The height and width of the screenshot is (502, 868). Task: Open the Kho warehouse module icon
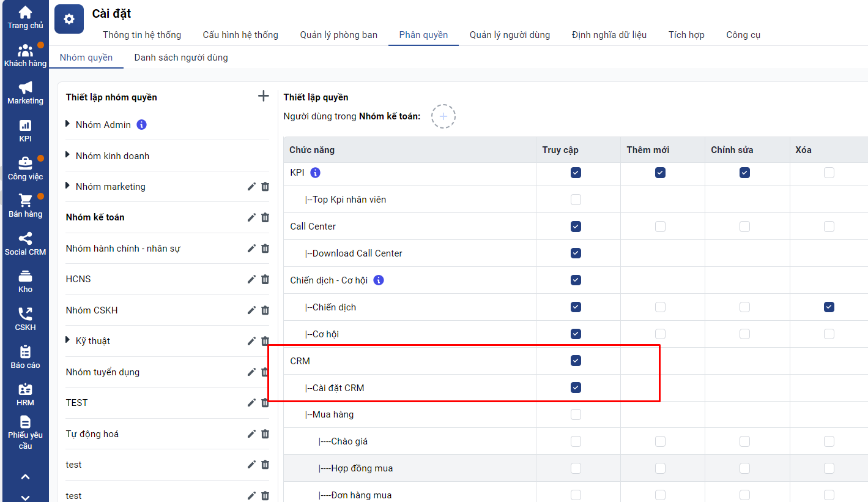coord(25,276)
